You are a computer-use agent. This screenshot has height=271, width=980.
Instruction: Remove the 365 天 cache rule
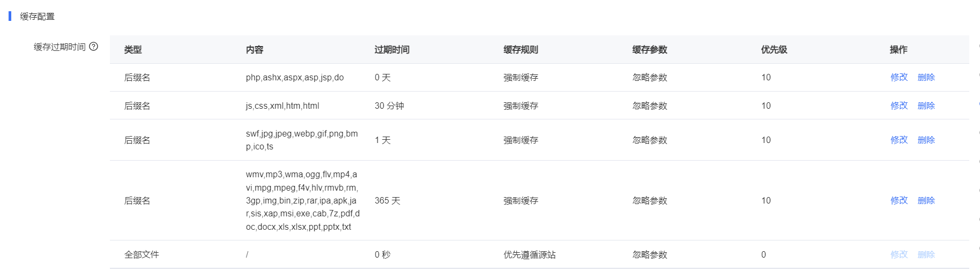(926, 200)
